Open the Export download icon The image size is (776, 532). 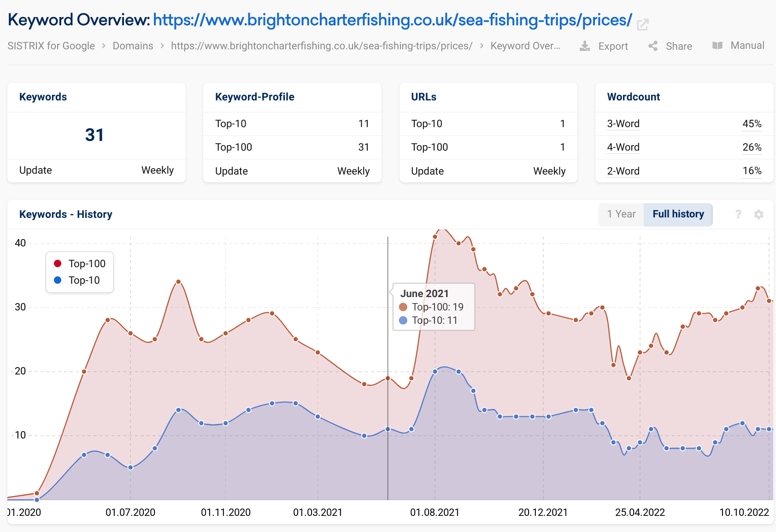click(x=584, y=46)
